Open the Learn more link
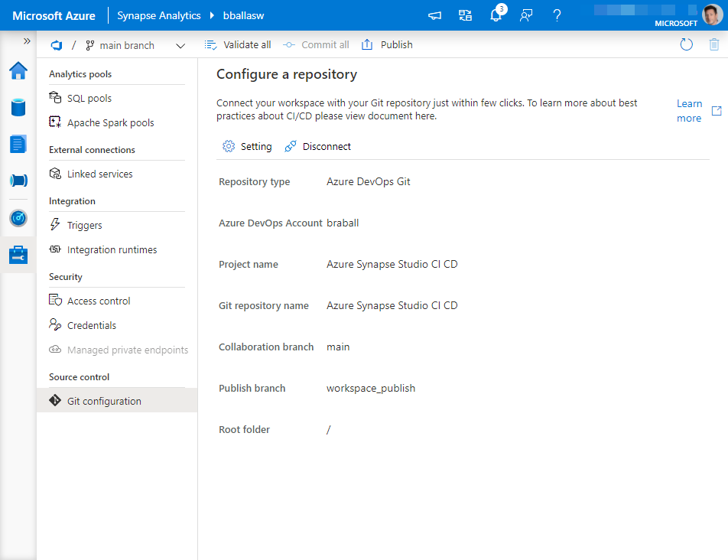 [689, 110]
